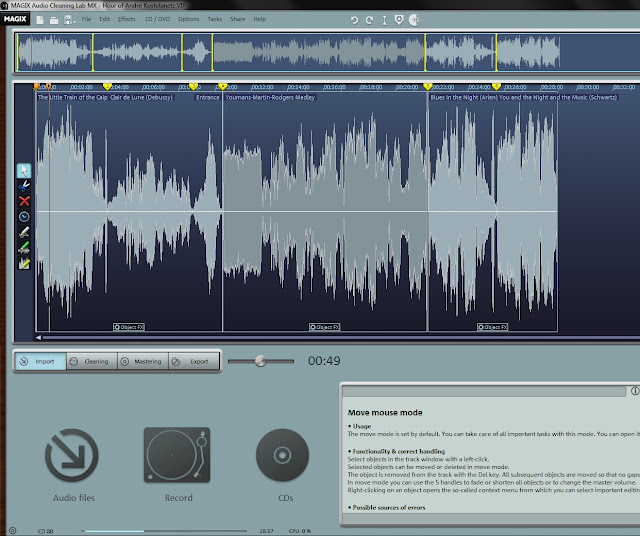Click the new project page icon
The width and height of the screenshot is (640, 536).
[x=40, y=20]
